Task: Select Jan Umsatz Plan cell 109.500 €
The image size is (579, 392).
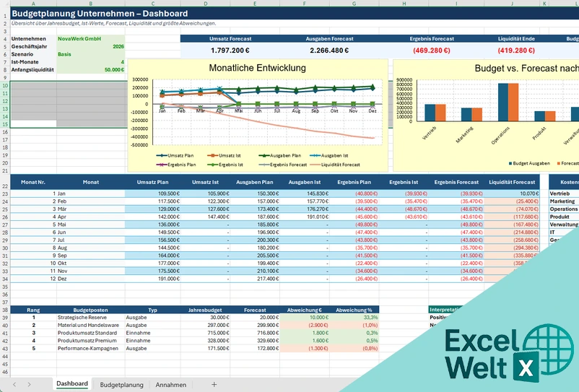Action: [152, 193]
